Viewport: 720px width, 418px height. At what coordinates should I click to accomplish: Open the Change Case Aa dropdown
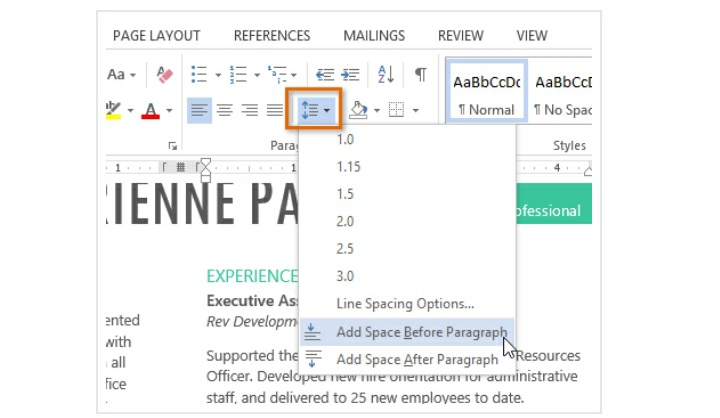[x=120, y=75]
